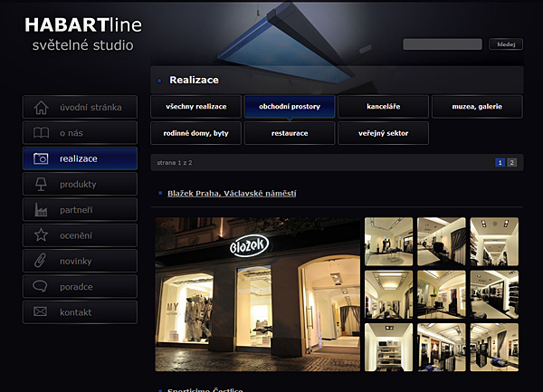Click the hledej search button

[x=506, y=44]
